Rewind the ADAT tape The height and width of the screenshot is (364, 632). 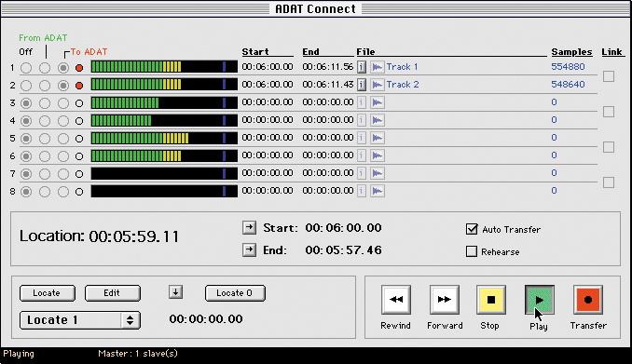coord(396,300)
